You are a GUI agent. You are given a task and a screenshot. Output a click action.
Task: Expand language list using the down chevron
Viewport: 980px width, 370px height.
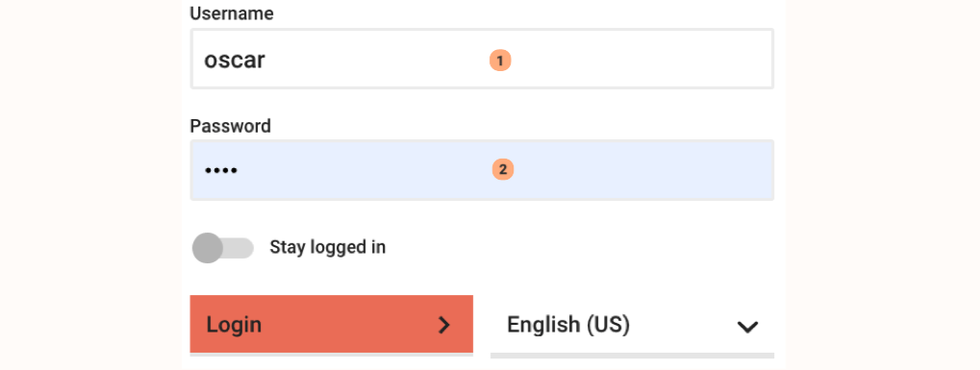(x=747, y=326)
